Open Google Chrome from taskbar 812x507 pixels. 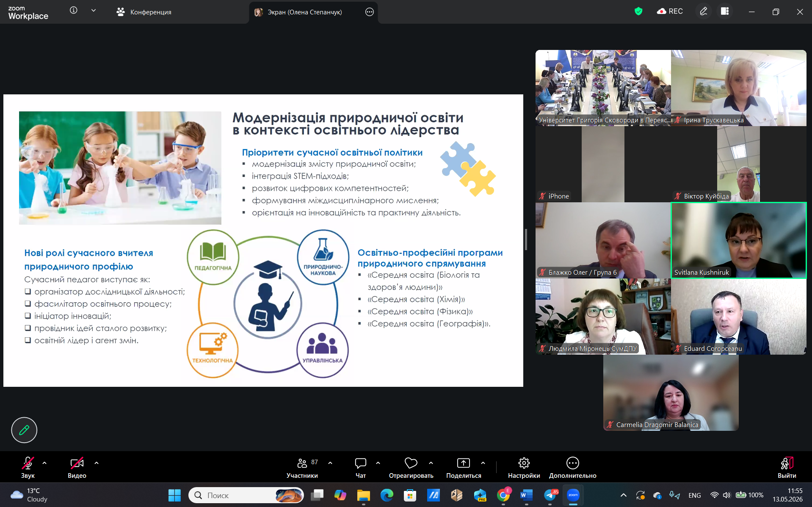pos(503,495)
